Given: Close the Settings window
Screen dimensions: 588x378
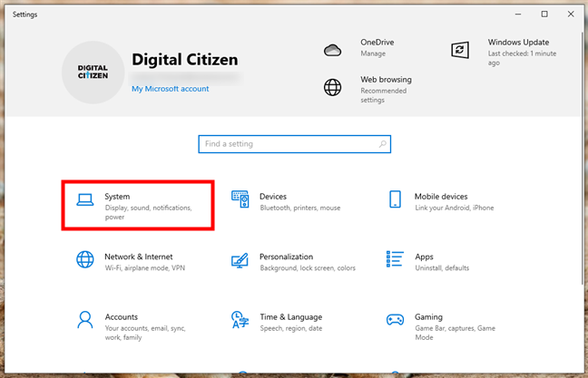Looking at the screenshot, I should coord(571,15).
